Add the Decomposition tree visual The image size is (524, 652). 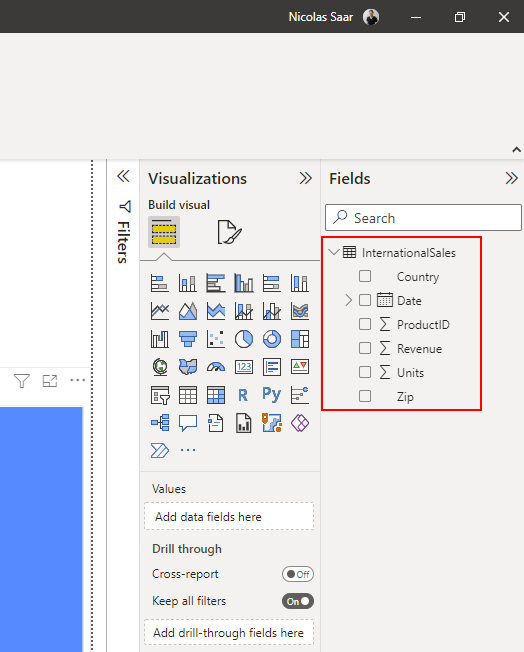160,423
